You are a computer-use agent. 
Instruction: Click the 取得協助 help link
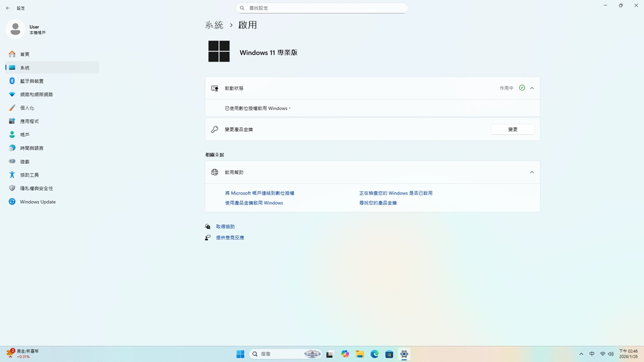pos(225,227)
